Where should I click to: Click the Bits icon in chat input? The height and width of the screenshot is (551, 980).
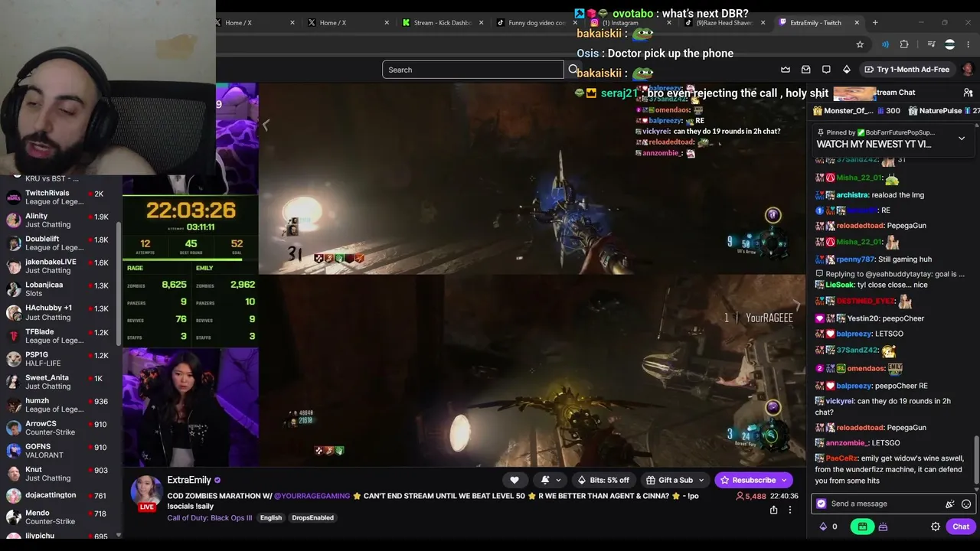[950, 504]
